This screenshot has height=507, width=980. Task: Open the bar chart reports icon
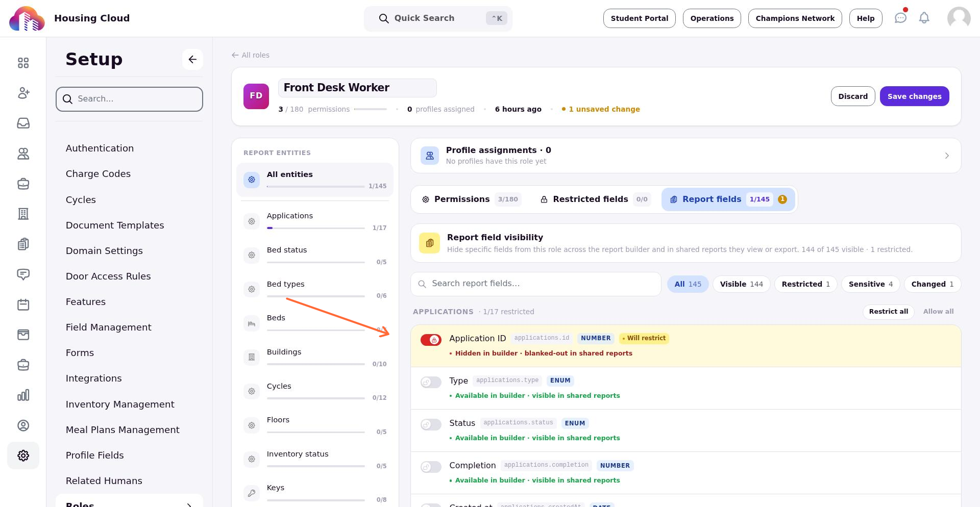(23, 395)
